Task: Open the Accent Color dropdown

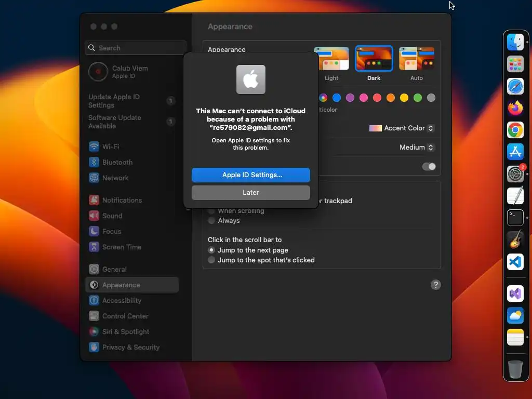Action: pyautogui.click(x=402, y=128)
